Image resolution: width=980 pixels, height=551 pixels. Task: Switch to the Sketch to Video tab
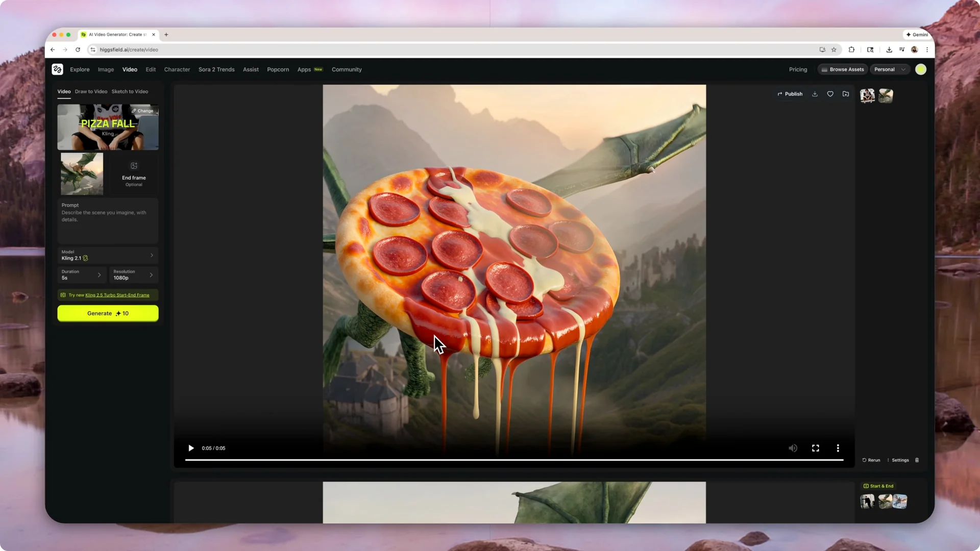point(130,91)
